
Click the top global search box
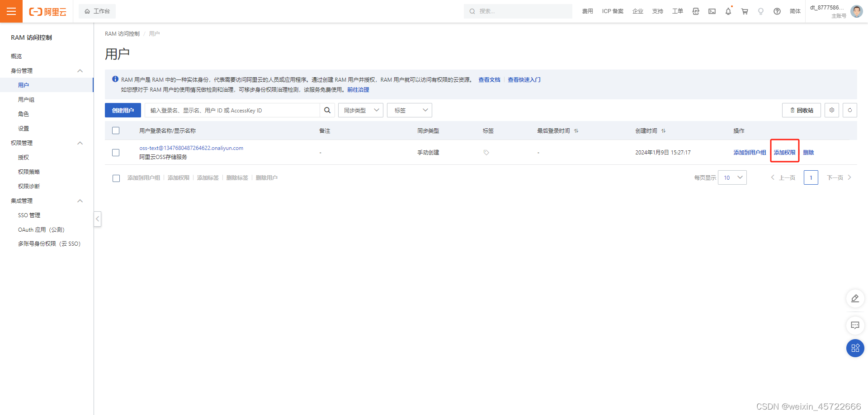[x=518, y=11]
